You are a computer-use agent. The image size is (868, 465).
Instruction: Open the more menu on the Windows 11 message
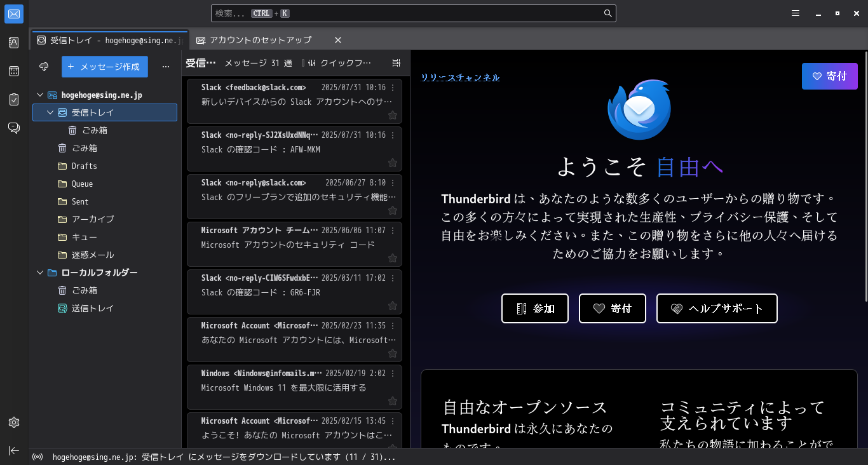(393, 374)
